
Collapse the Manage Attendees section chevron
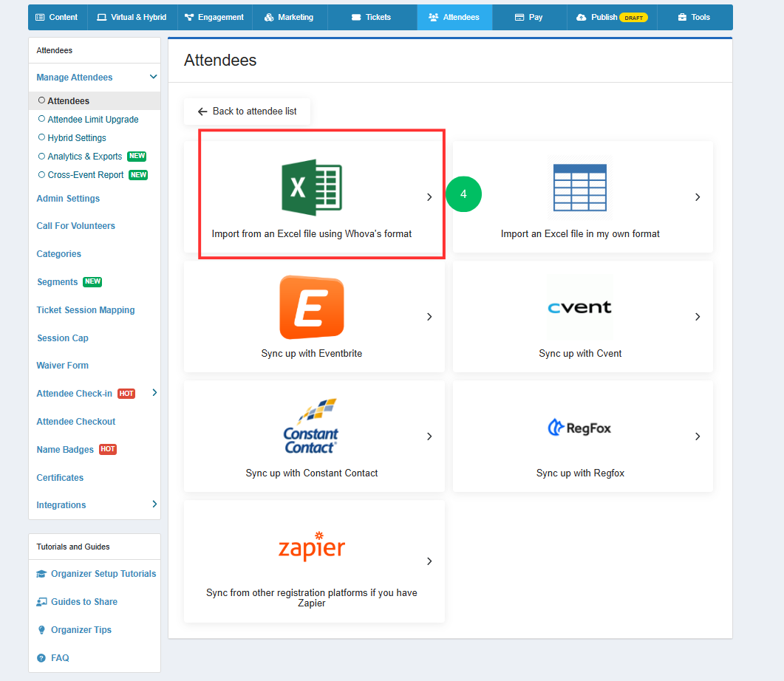pyautogui.click(x=154, y=77)
